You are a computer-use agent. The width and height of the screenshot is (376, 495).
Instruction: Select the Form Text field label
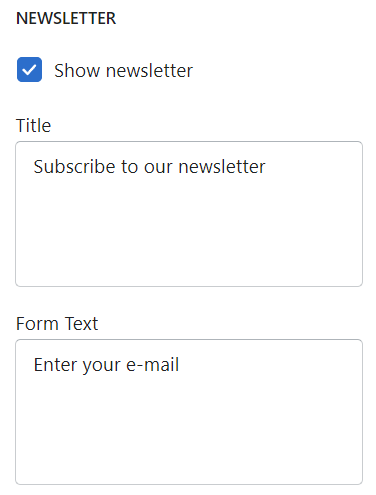pos(57,323)
